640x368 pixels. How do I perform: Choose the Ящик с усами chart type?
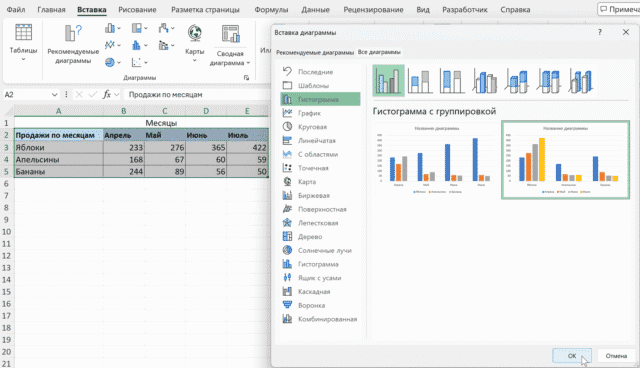[320, 278]
